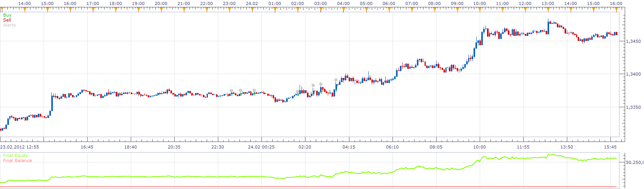This screenshot has width=644, height=189.
Task: Open the alert badge just after the 24.02 label
Action: click(x=254, y=90)
